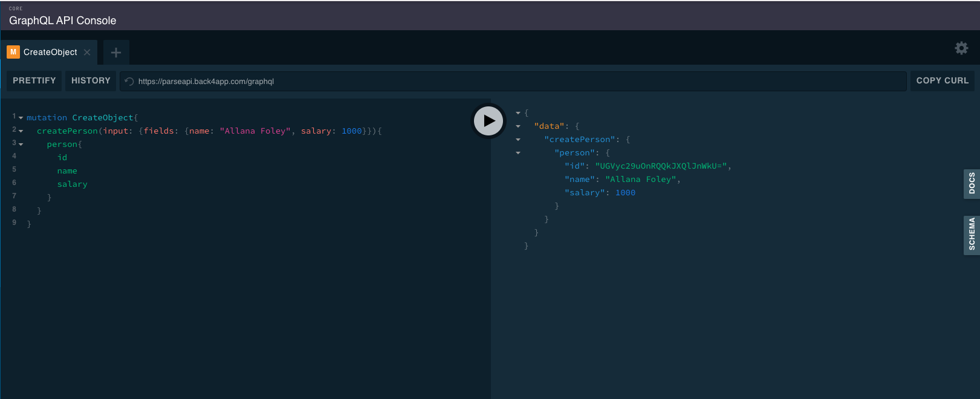Open the settings gear icon

click(961, 48)
